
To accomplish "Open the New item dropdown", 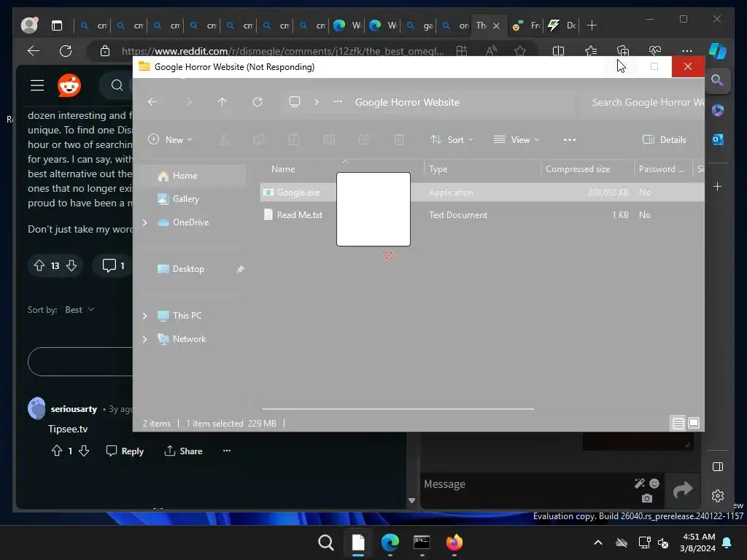I will tap(170, 139).
